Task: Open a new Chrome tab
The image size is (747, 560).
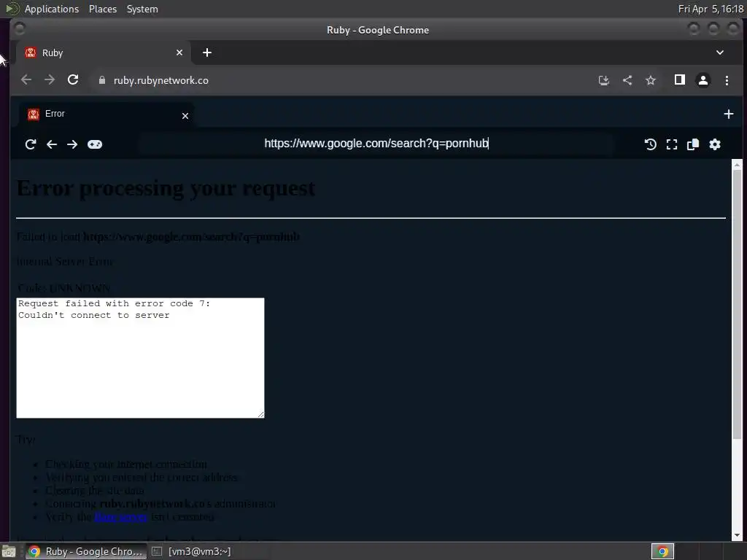Action: [x=206, y=52]
